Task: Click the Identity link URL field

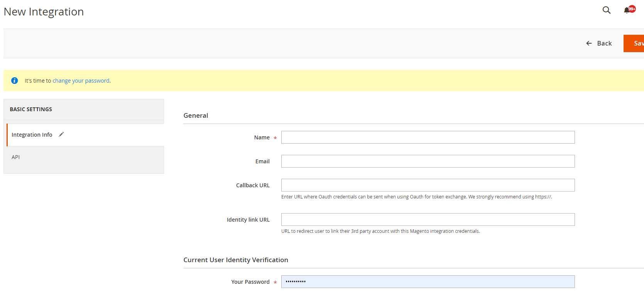Action: [428, 220]
